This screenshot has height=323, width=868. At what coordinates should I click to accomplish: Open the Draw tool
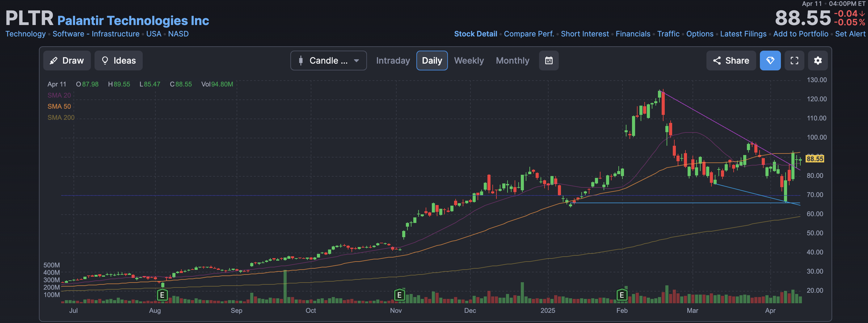(x=67, y=61)
